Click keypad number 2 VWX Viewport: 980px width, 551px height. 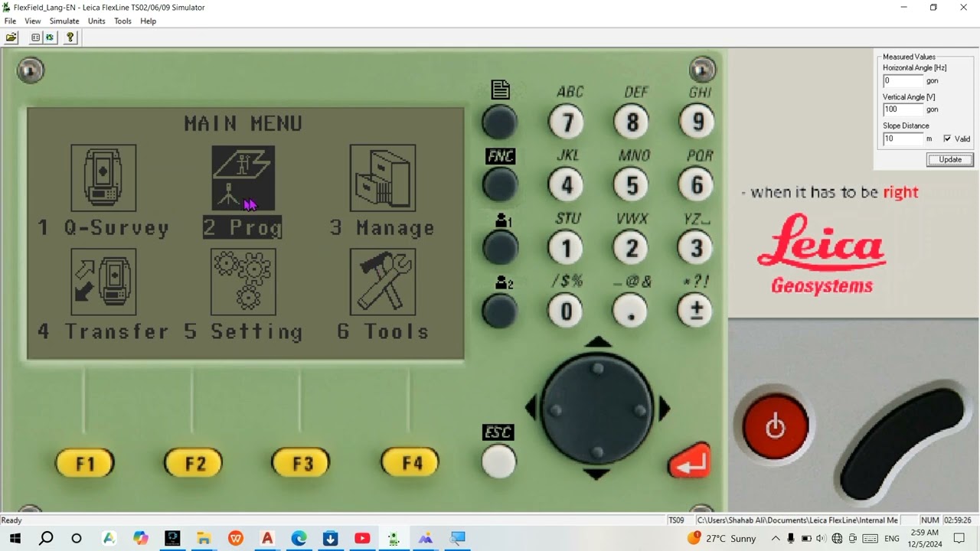[632, 248]
